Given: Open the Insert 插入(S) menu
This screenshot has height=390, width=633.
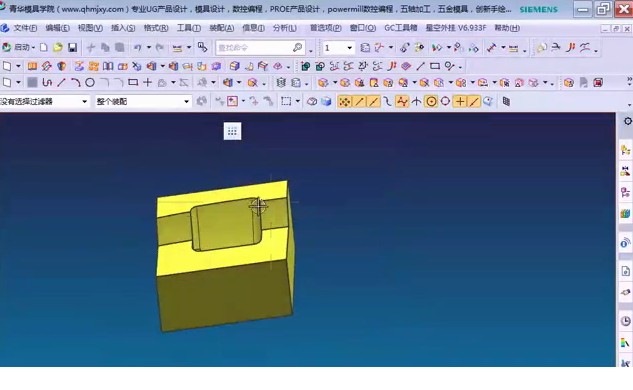Looking at the screenshot, I should point(123,28).
